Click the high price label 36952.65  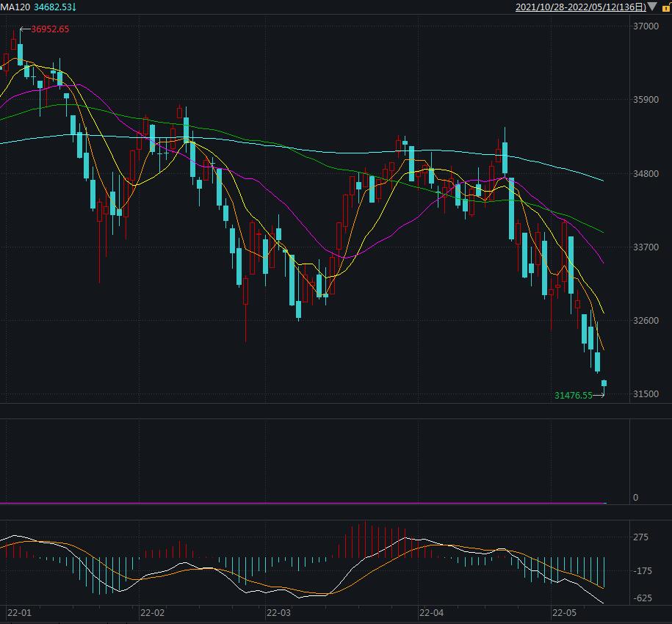pyautogui.click(x=50, y=29)
